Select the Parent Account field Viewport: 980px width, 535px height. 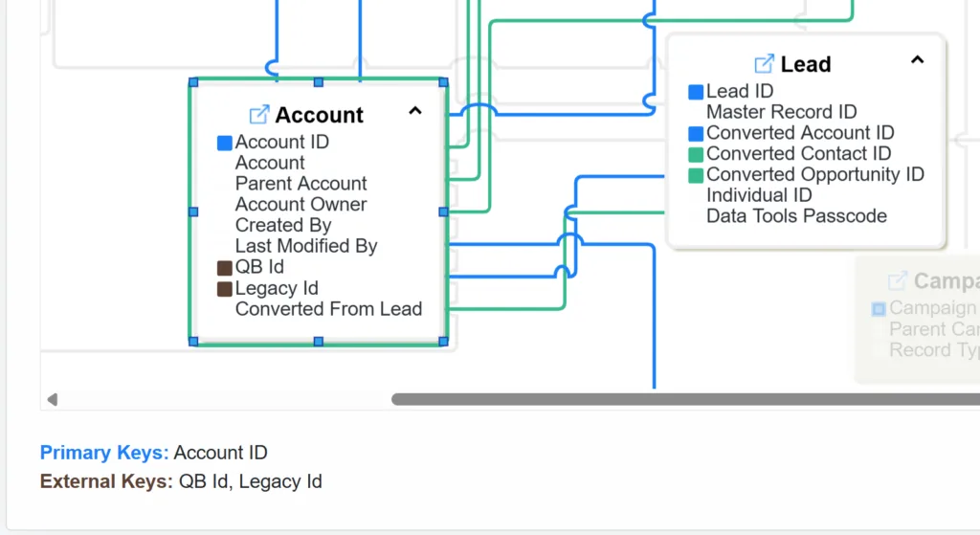point(301,184)
